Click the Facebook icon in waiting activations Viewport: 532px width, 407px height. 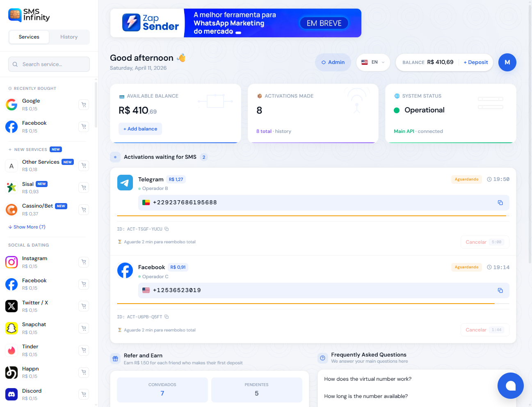click(125, 270)
